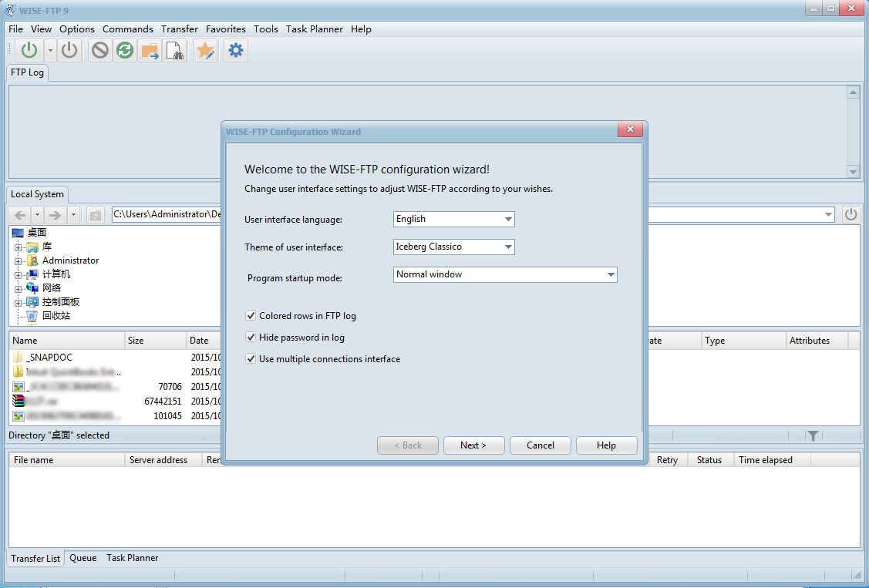869x588 pixels.
Task: Open the Commands menu
Action: pos(127,29)
